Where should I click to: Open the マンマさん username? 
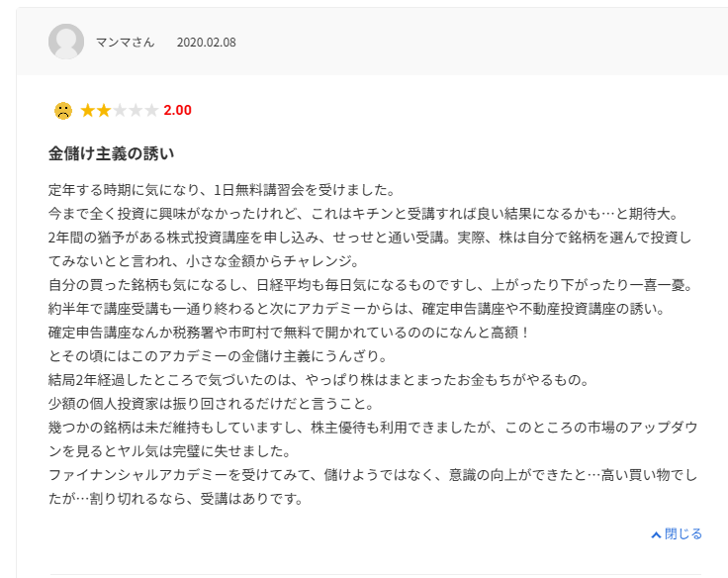[x=125, y=43]
